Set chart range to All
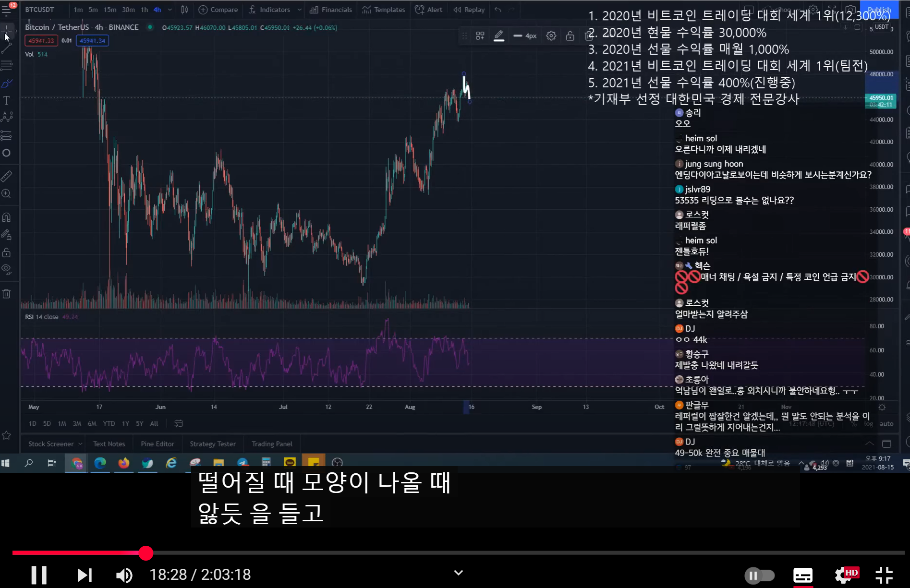Image resolution: width=910 pixels, height=588 pixels. coord(154,423)
